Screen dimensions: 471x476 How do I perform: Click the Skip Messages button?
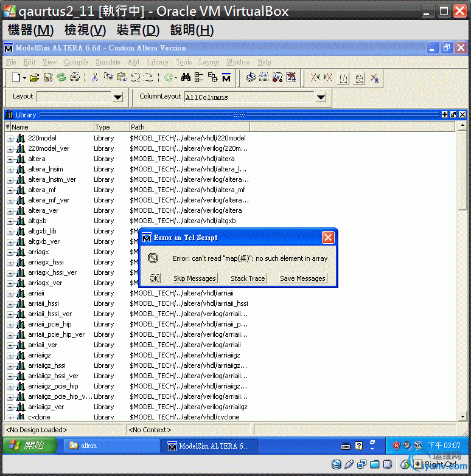coord(195,278)
